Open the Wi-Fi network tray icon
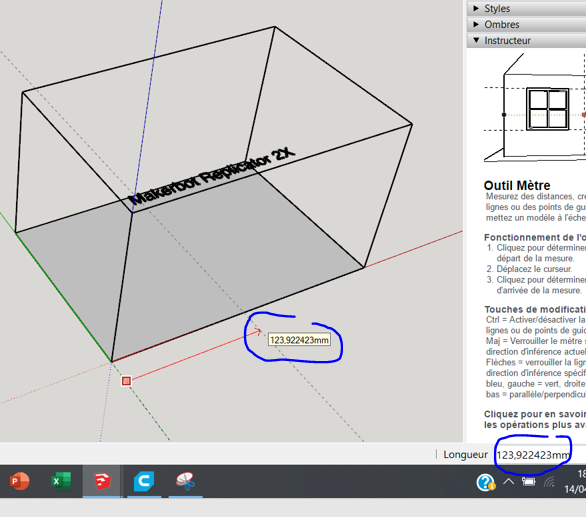 pyautogui.click(x=549, y=482)
